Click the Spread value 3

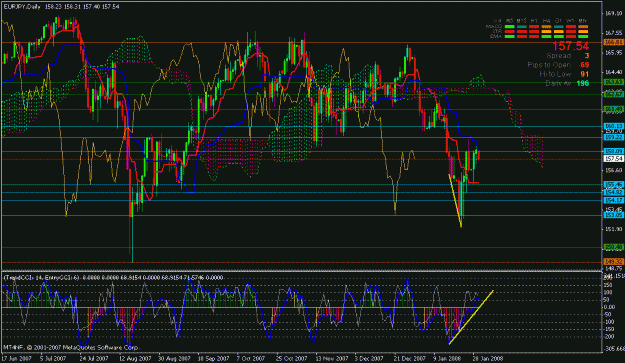tap(586, 56)
